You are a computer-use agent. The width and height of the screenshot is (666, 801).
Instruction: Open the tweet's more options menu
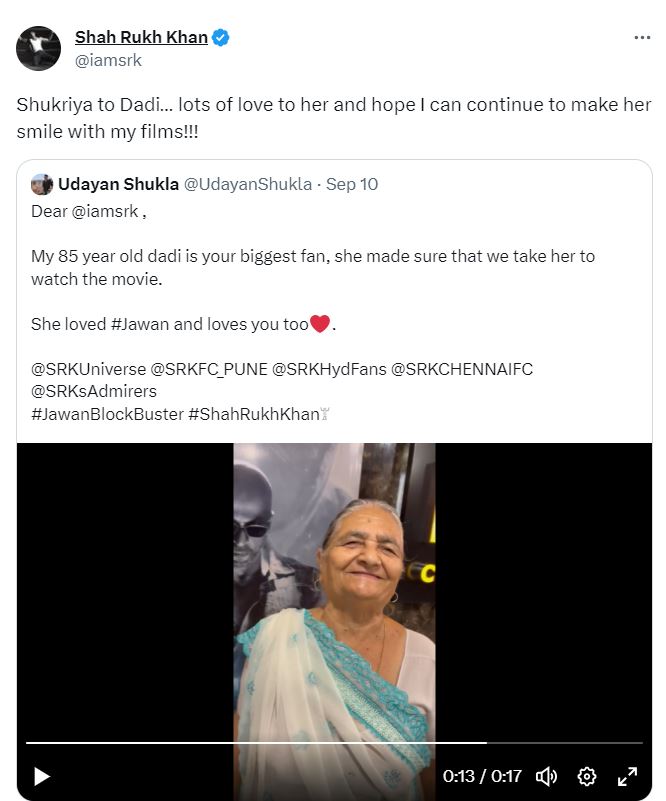(x=642, y=38)
